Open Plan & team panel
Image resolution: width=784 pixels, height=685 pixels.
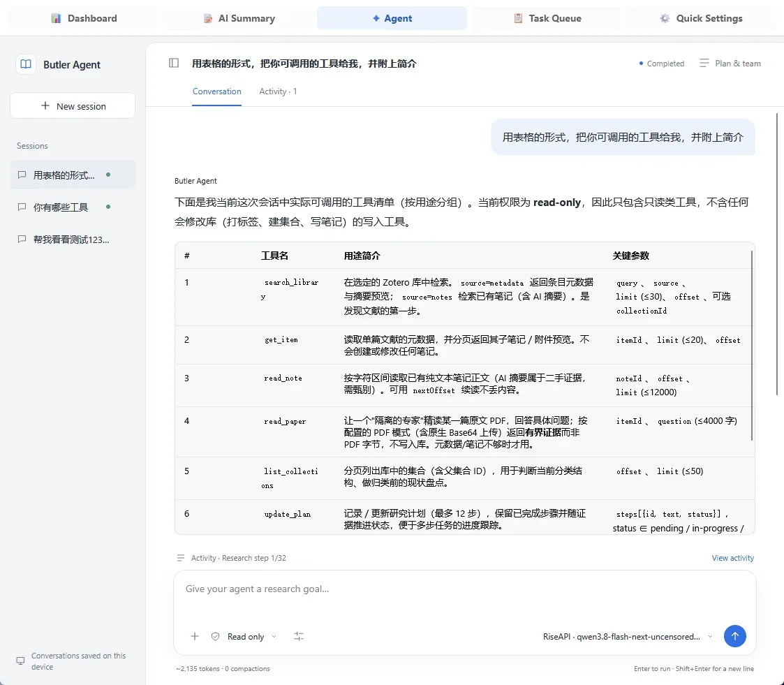pyautogui.click(x=730, y=64)
